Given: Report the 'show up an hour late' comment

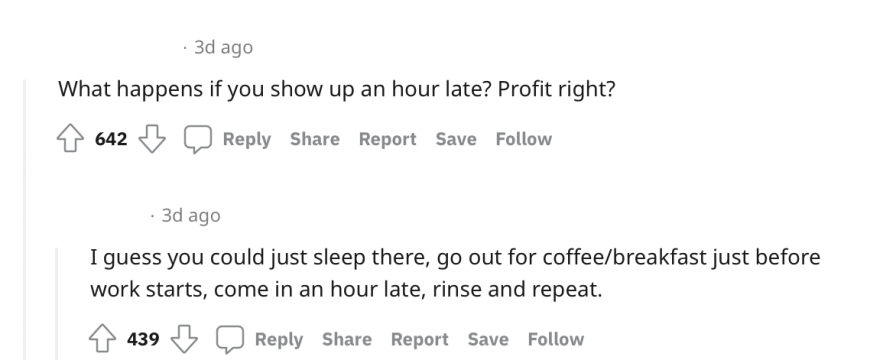Looking at the screenshot, I should click(387, 139).
